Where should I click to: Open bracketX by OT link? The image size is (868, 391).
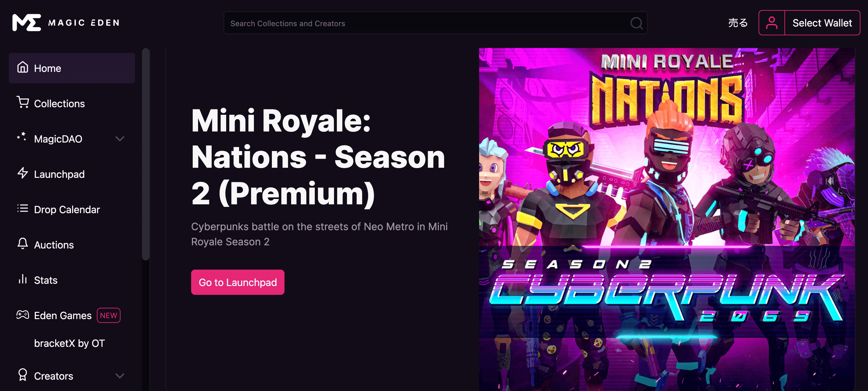coord(69,343)
